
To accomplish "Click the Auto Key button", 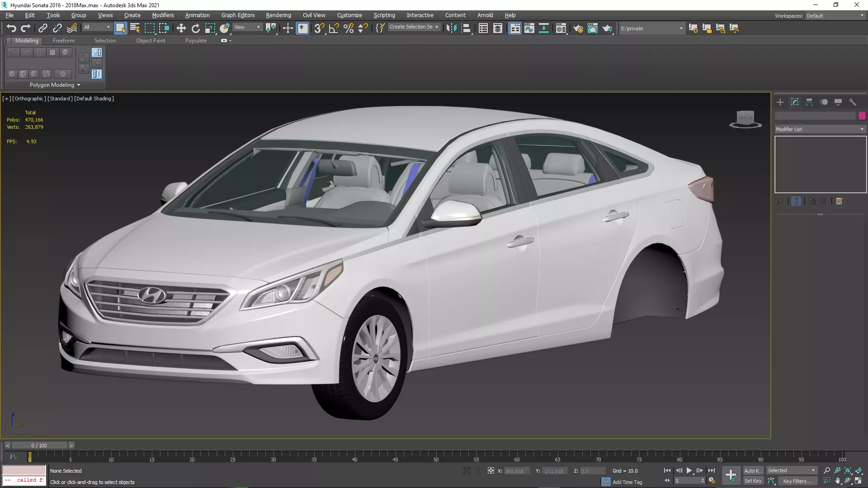I will 753,470.
